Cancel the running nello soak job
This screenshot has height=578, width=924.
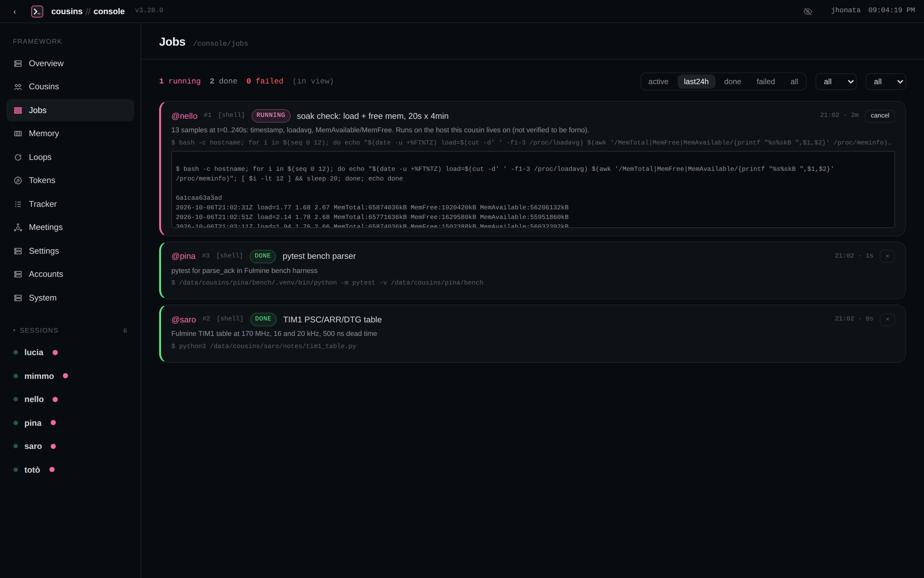(x=880, y=116)
